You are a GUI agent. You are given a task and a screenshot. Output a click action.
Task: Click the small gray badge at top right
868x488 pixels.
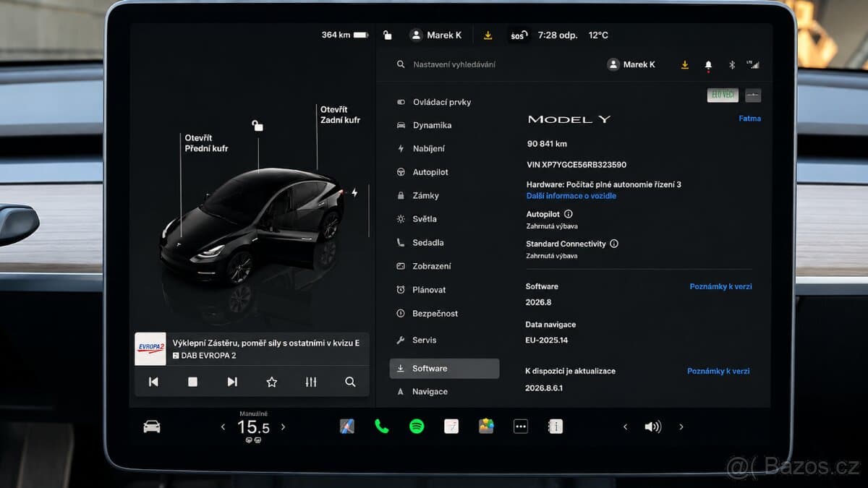coord(753,95)
